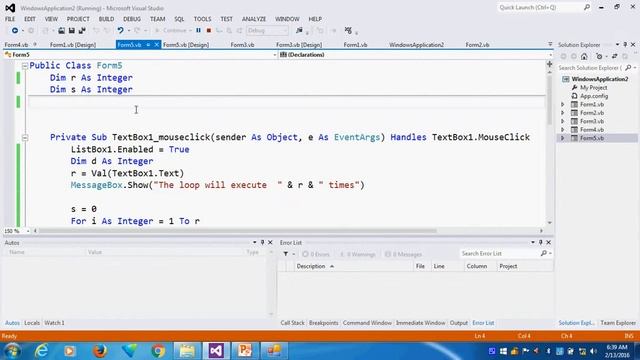Click the Sync icon in Solution Explorer
Image resolution: width=640 pixels, height=360 pixels.
tap(614, 56)
